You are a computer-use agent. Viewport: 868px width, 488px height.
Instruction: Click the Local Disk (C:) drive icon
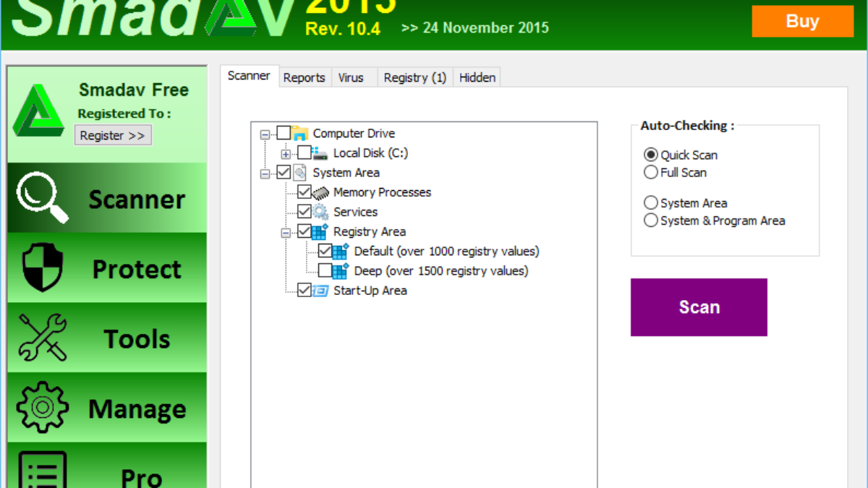[x=320, y=153]
